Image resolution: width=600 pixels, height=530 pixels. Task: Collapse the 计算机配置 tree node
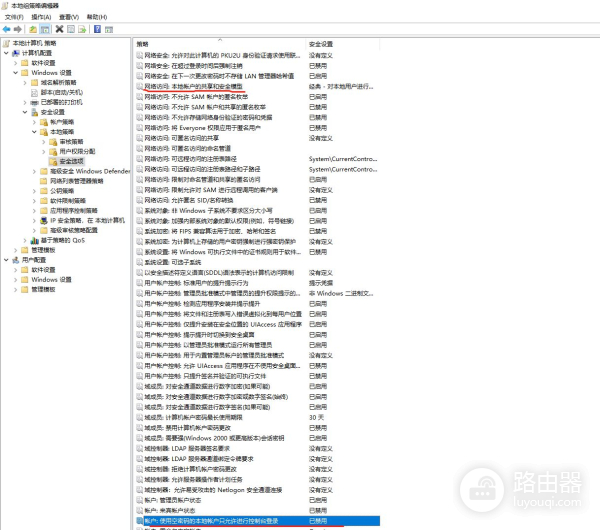tap(6, 53)
